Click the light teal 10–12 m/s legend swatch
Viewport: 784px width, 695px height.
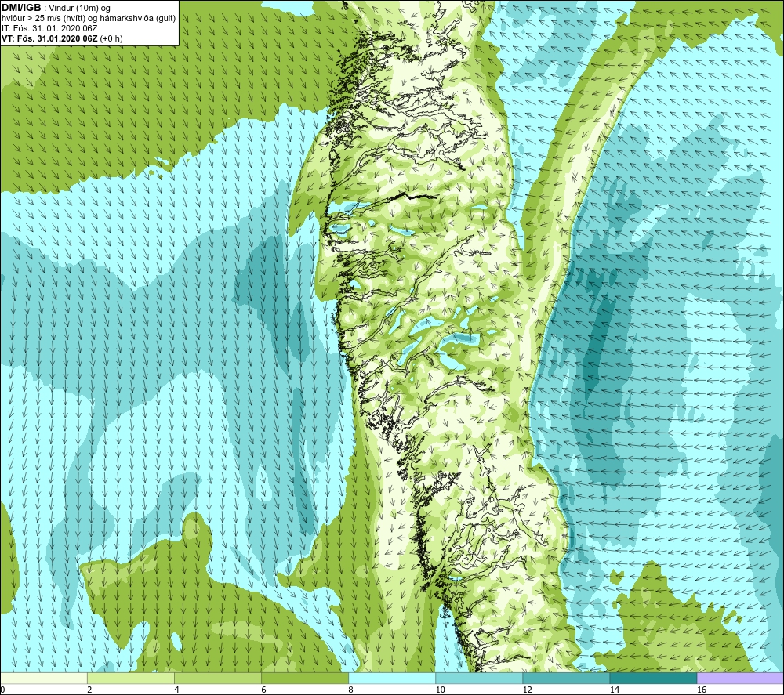[x=479, y=678]
